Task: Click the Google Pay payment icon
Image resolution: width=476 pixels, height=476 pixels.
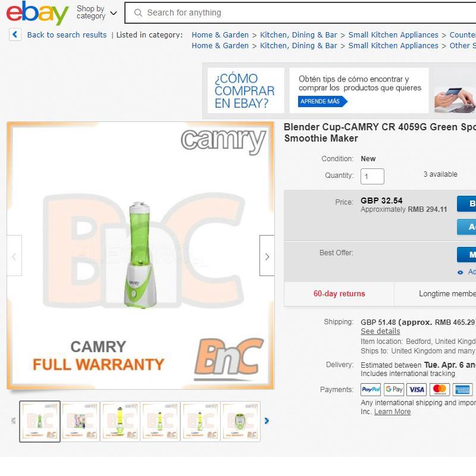Action: (394, 390)
